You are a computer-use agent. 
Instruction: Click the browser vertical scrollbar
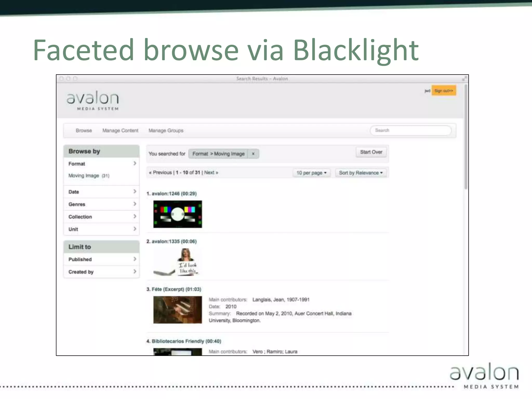466,137
